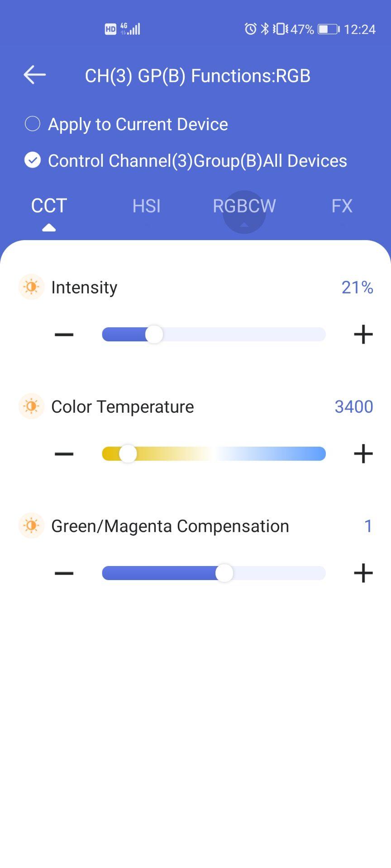Open the FX effects tab
This screenshot has height=868, width=391.
[x=342, y=206]
